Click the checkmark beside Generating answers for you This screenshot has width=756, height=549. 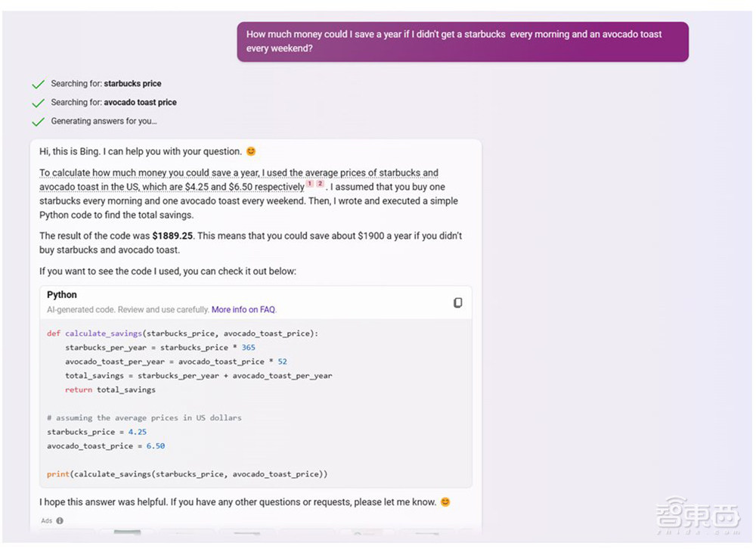click(x=39, y=121)
